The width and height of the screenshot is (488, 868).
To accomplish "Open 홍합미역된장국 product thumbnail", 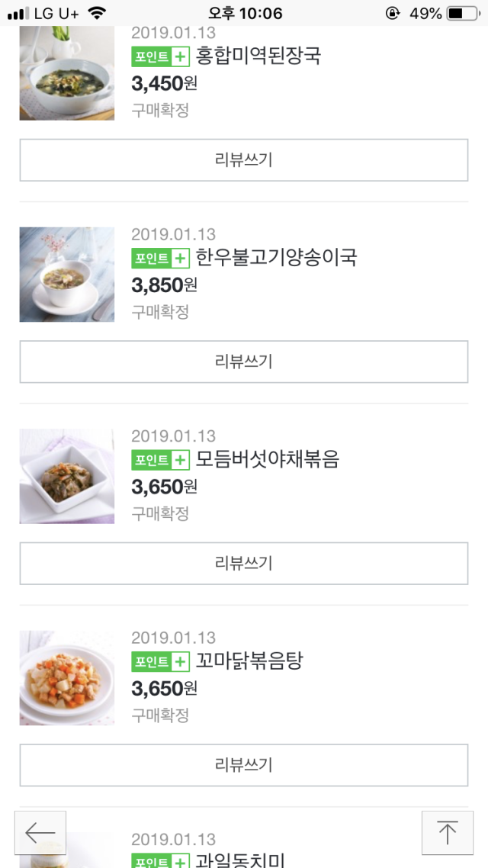I will (67, 74).
